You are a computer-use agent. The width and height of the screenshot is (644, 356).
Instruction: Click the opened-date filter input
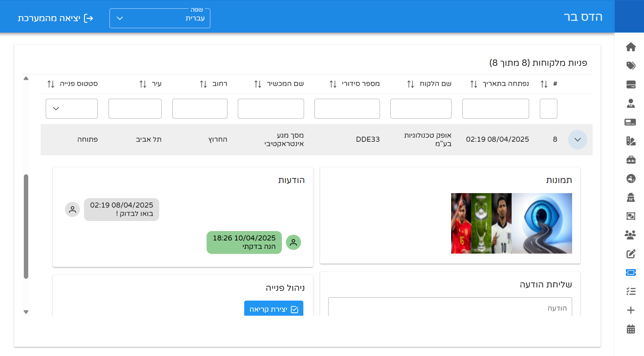(496, 108)
